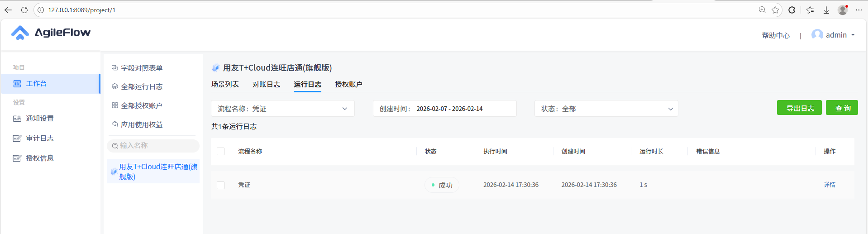Open the admin user dropdown menu
868x234 pixels.
click(835, 35)
